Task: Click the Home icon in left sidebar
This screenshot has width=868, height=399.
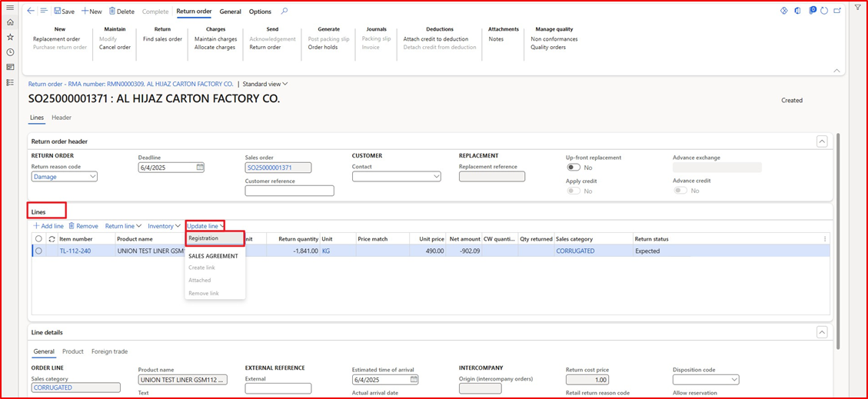Action: (10, 22)
